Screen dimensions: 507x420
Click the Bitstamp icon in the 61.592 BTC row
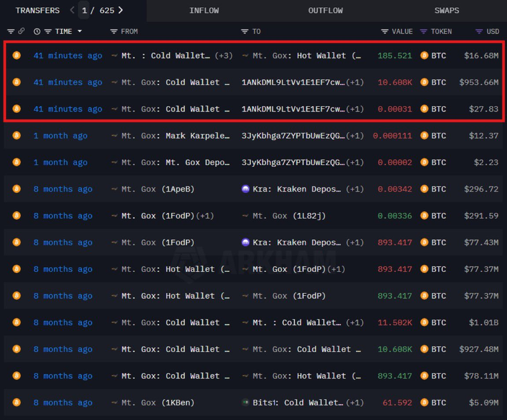[x=246, y=402]
